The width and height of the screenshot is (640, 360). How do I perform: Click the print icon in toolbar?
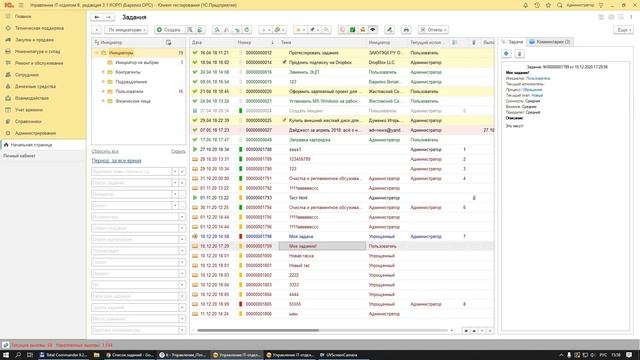click(x=406, y=30)
